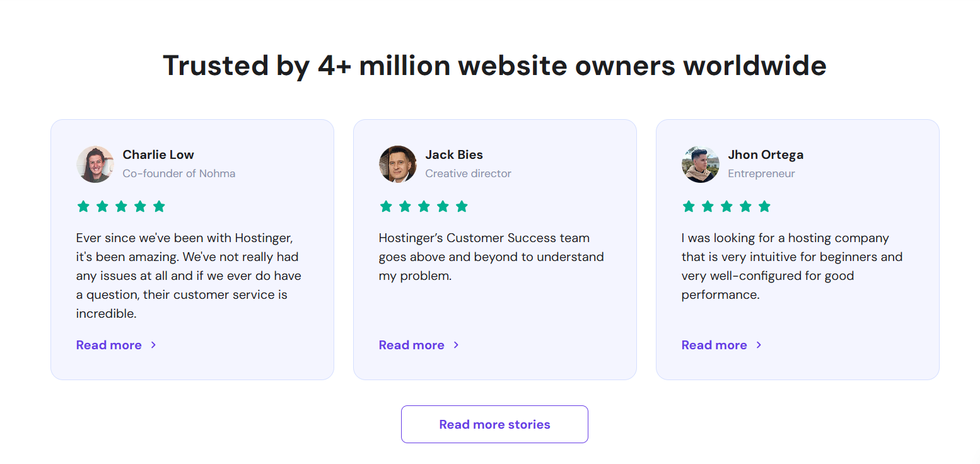This screenshot has width=980, height=464.
Task: Click Jhon Ortega's avatar photo
Action: click(x=701, y=165)
